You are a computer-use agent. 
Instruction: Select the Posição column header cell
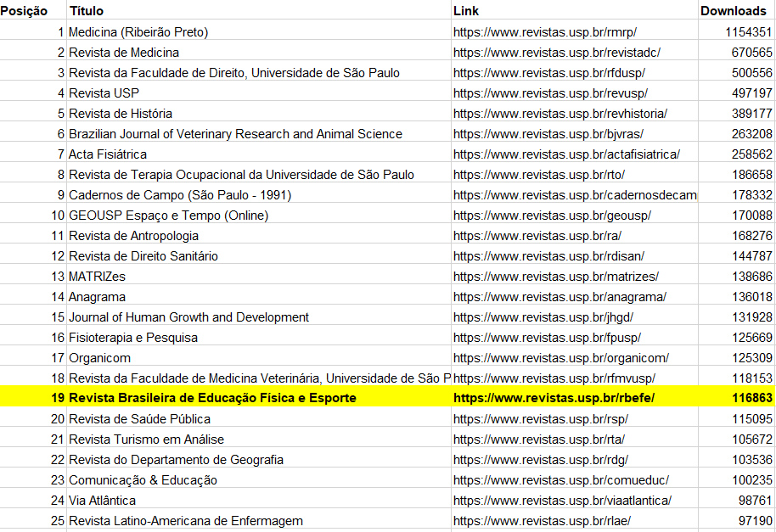[x=33, y=10]
